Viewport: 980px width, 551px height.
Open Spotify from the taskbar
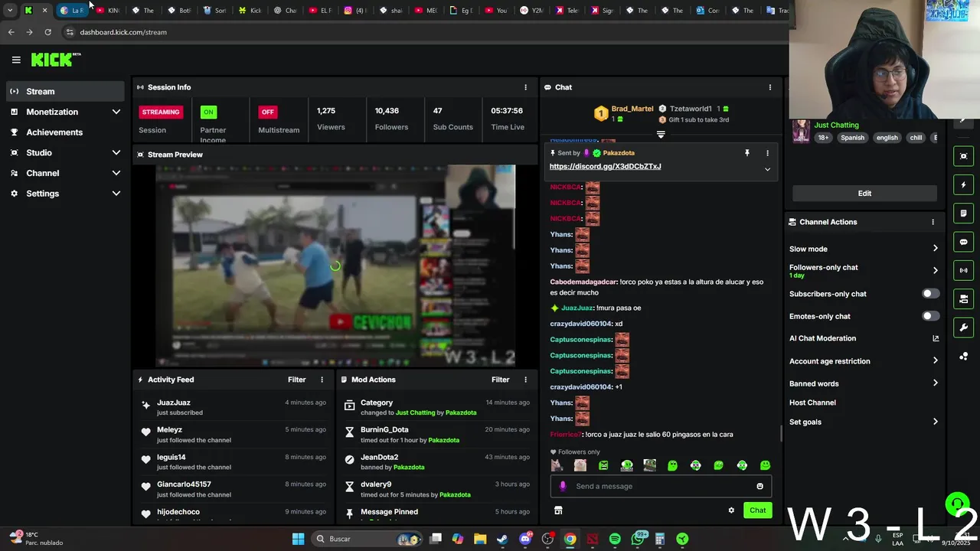615,539
